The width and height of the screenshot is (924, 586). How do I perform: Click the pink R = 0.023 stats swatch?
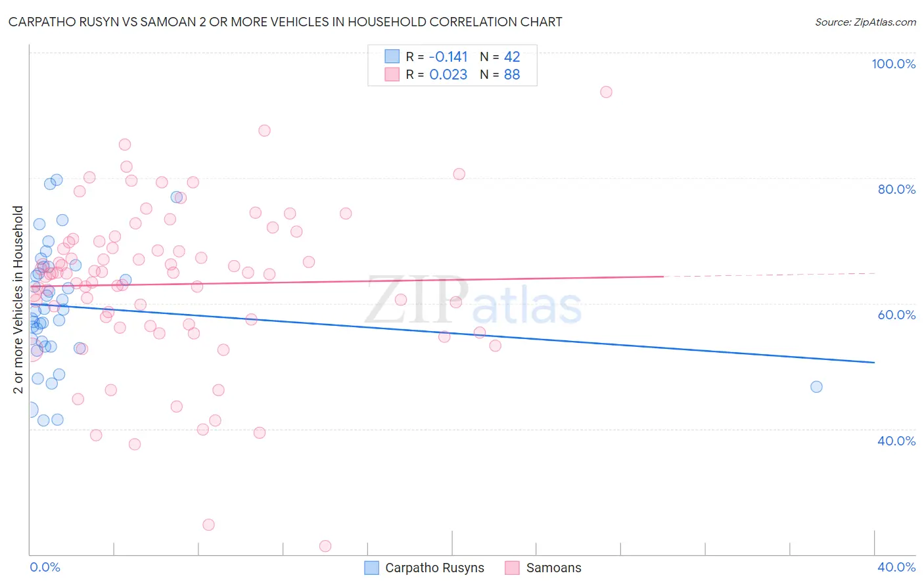click(x=392, y=74)
